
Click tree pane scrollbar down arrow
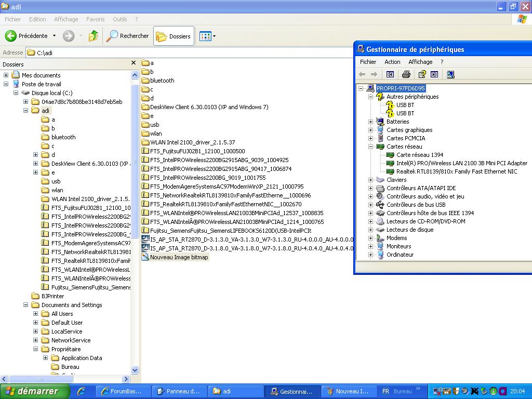point(135,370)
